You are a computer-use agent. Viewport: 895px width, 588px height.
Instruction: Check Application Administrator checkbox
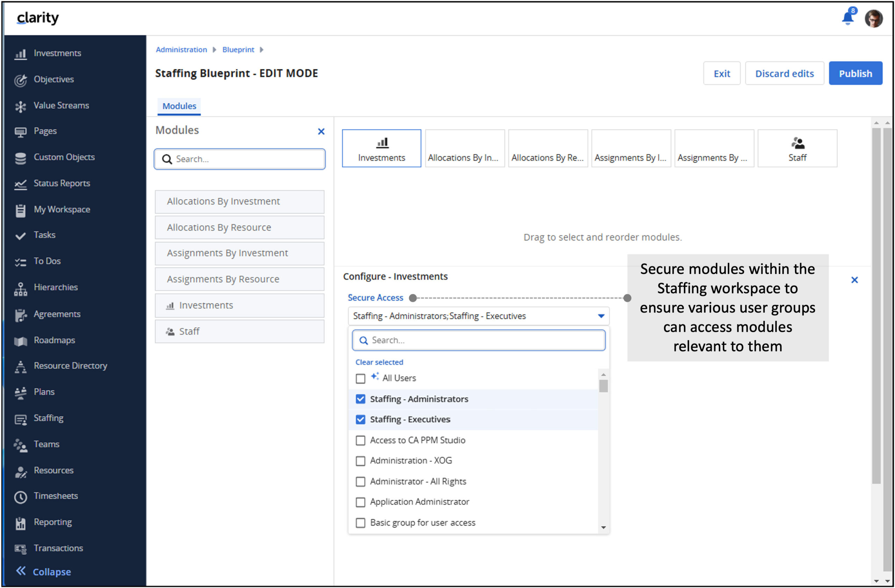(x=360, y=502)
